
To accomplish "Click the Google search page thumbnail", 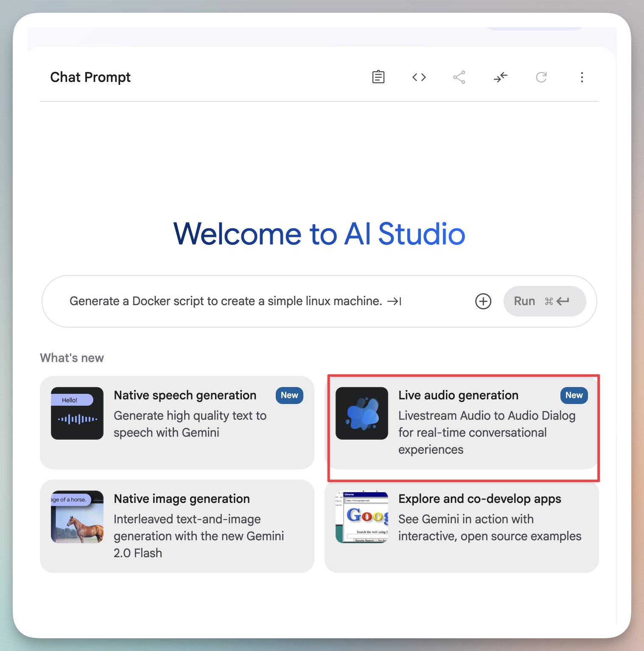I will (x=362, y=517).
